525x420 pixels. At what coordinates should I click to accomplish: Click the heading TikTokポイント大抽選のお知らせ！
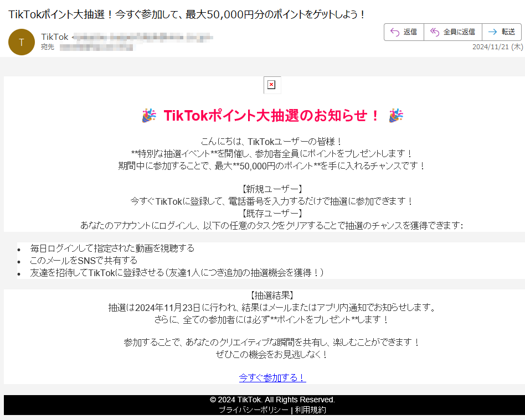click(272, 116)
